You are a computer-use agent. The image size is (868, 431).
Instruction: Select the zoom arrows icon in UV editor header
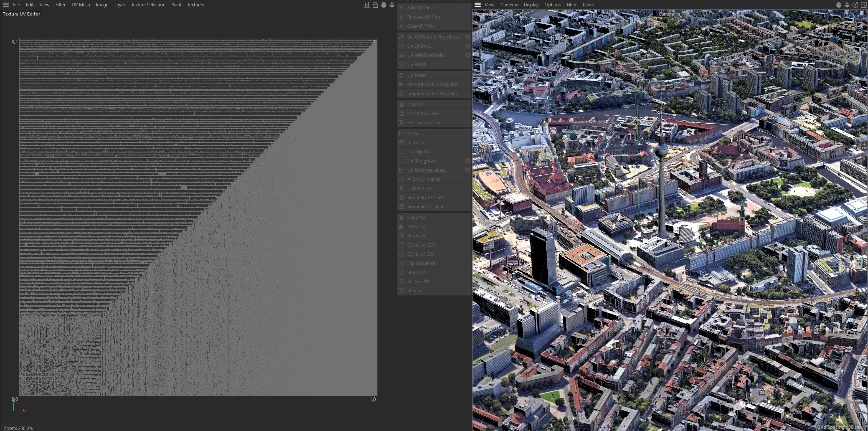[x=392, y=5]
